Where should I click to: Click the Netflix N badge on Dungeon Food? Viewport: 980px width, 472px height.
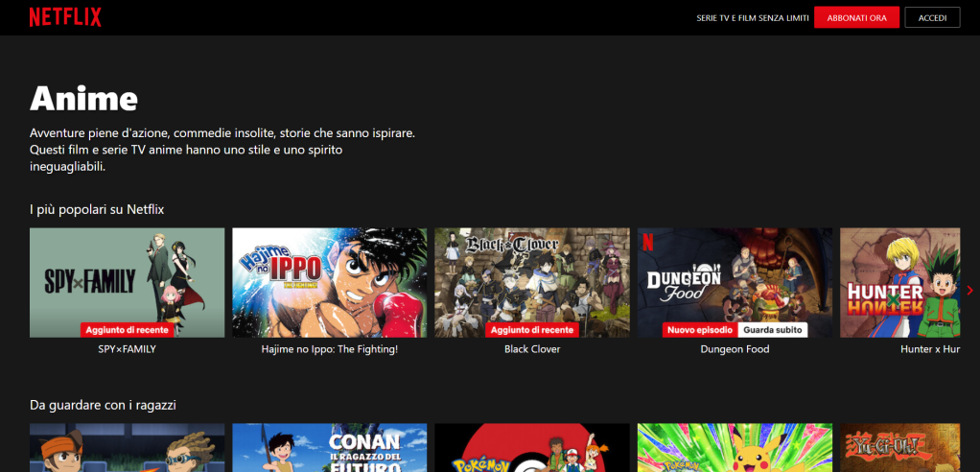pyautogui.click(x=649, y=243)
